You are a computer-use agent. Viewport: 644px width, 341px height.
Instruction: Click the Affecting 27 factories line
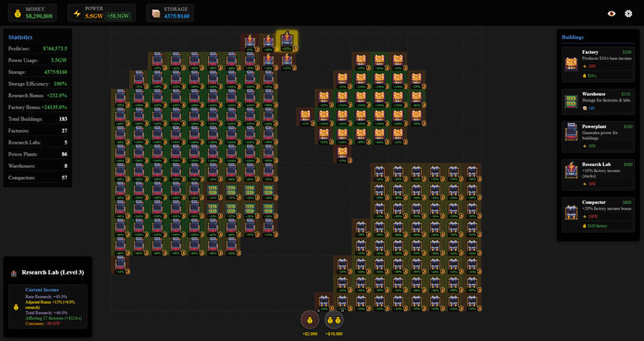[x=52, y=318]
